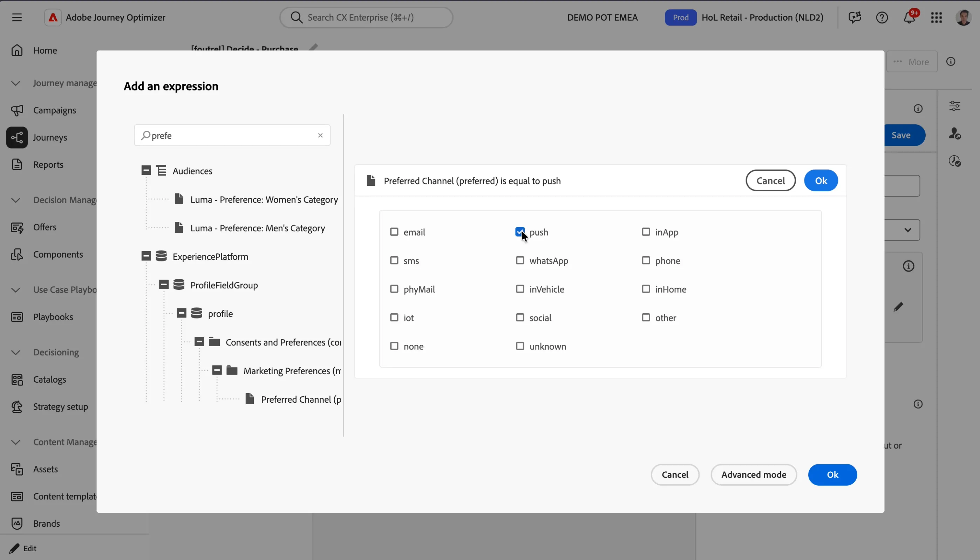Check the social checkbox

click(519, 318)
